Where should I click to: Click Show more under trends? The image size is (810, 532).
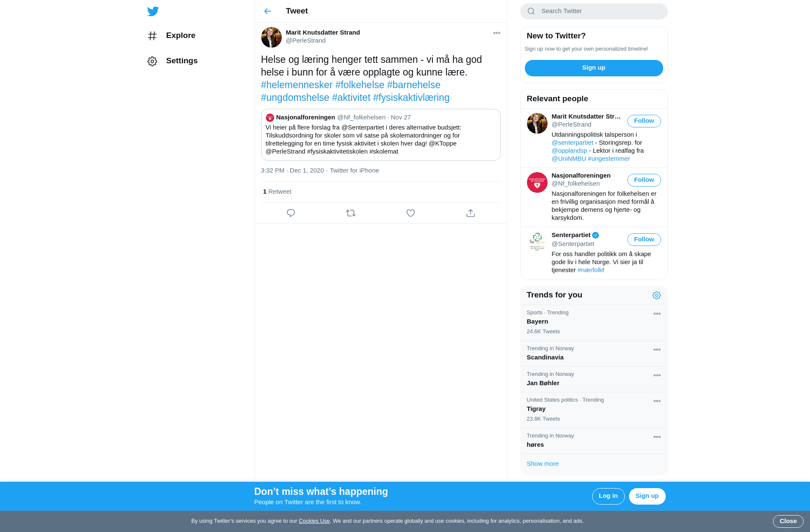coord(543,464)
